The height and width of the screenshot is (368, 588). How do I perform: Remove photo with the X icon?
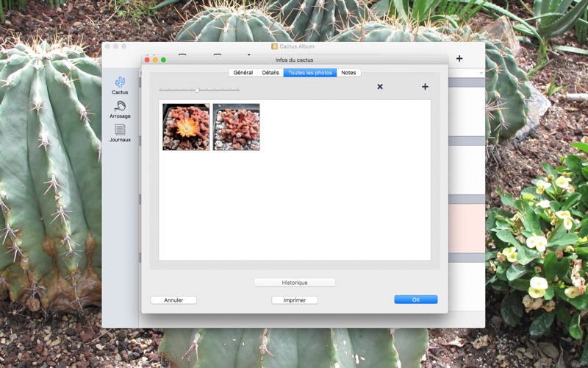point(380,87)
